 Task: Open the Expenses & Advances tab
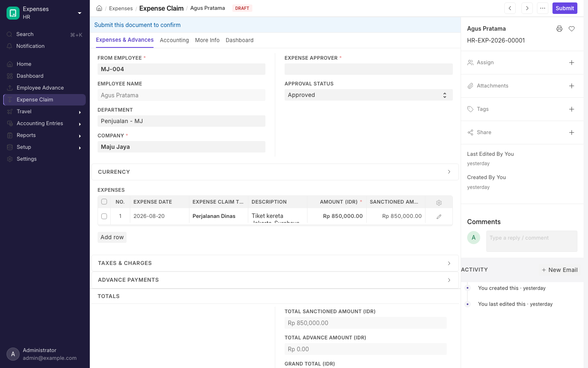coord(125,40)
